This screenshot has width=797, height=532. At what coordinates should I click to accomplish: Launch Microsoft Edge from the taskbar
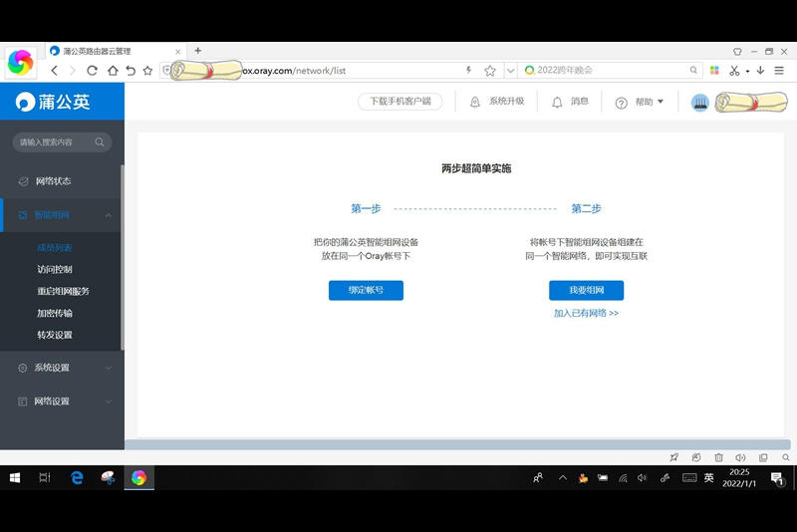pos(77,477)
